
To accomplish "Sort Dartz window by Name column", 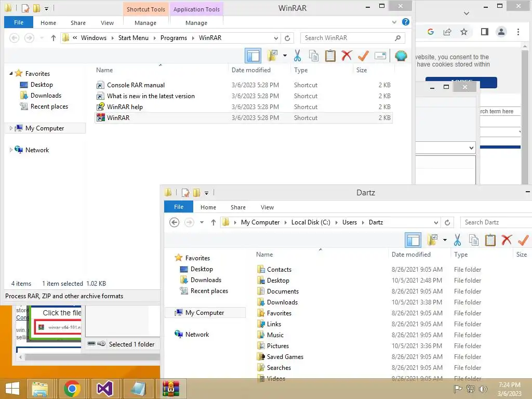I will click(264, 255).
